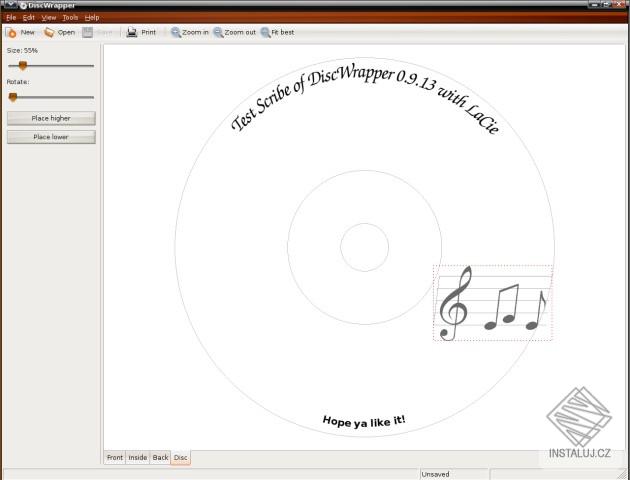Switch to the Back tab
630x480 pixels.
[x=160, y=458]
